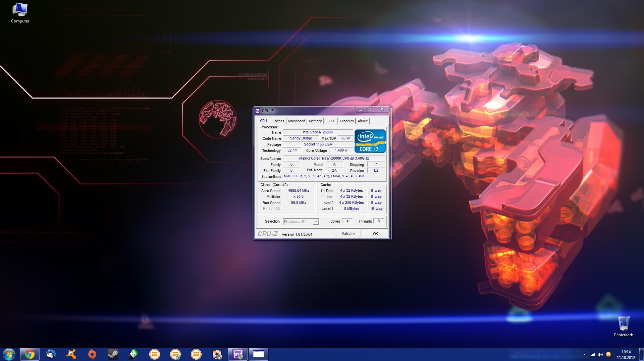Click the green USB stick taskbar icon
This screenshot has height=361, width=644.
pos(133,354)
